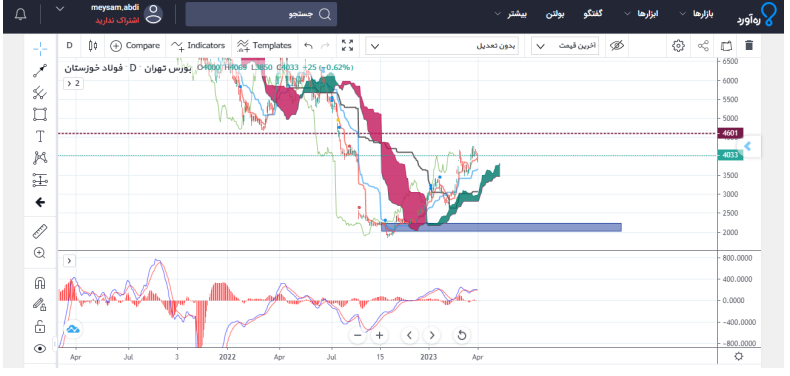Select the text annotation tool

coord(40,136)
